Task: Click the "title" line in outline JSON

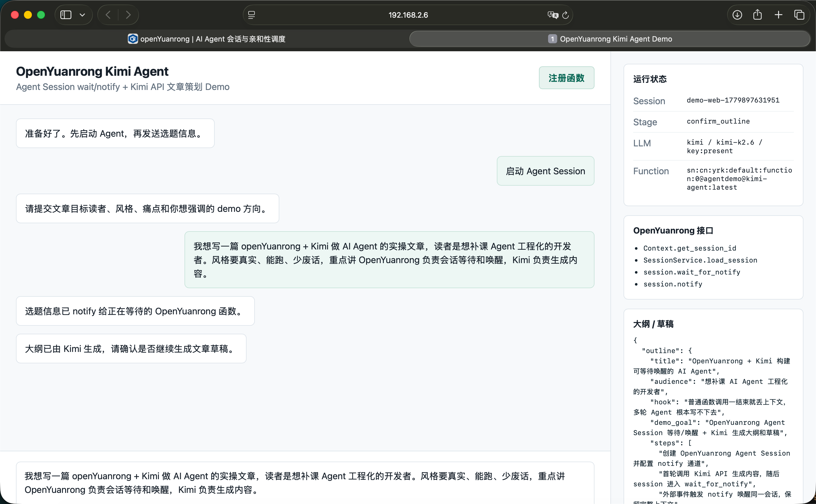Action: coord(712,366)
